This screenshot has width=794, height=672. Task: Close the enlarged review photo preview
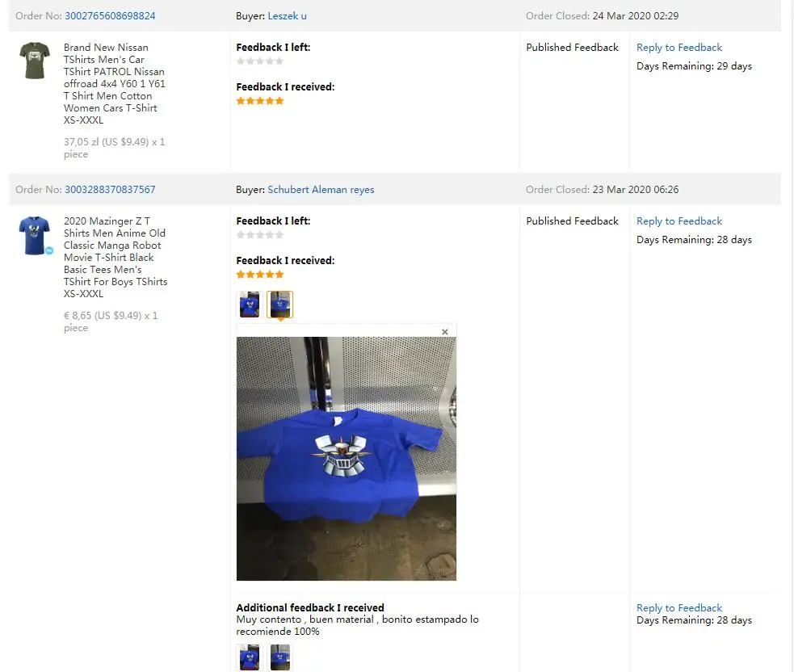(x=444, y=332)
